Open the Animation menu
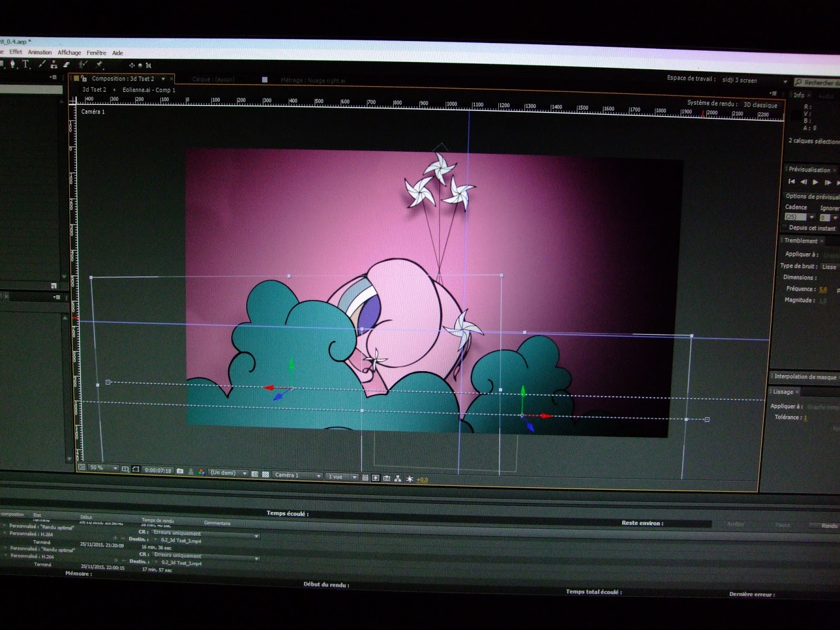The width and height of the screenshot is (840, 630). 40,52
